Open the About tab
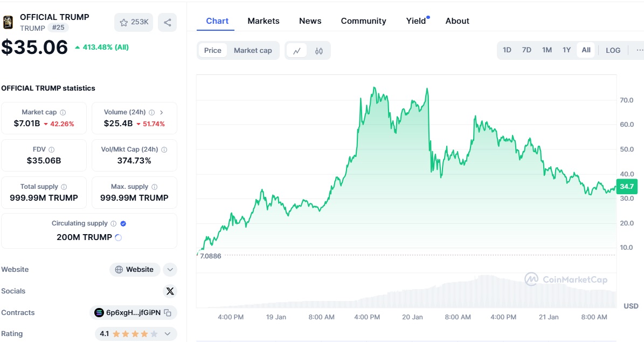The image size is (644, 342). (x=457, y=21)
